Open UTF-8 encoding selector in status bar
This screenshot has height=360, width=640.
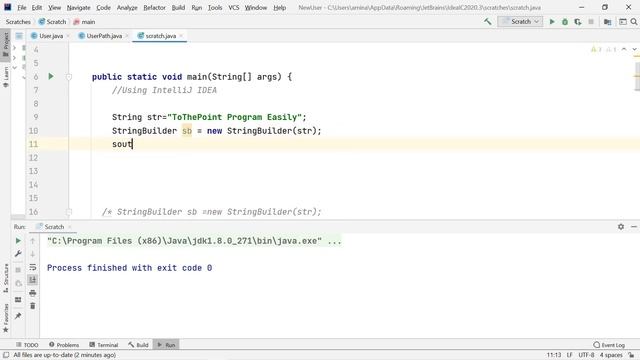pos(586,355)
